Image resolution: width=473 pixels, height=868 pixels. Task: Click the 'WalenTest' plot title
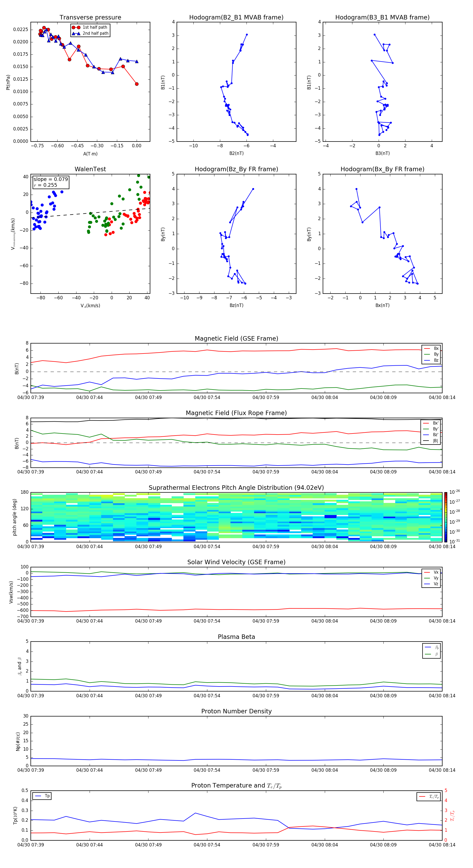pos(90,169)
